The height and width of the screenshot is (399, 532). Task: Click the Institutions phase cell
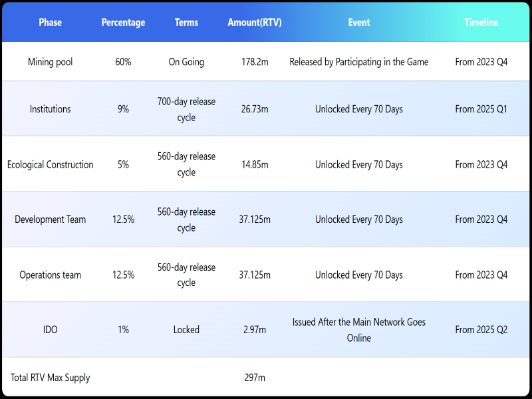[50, 109]
